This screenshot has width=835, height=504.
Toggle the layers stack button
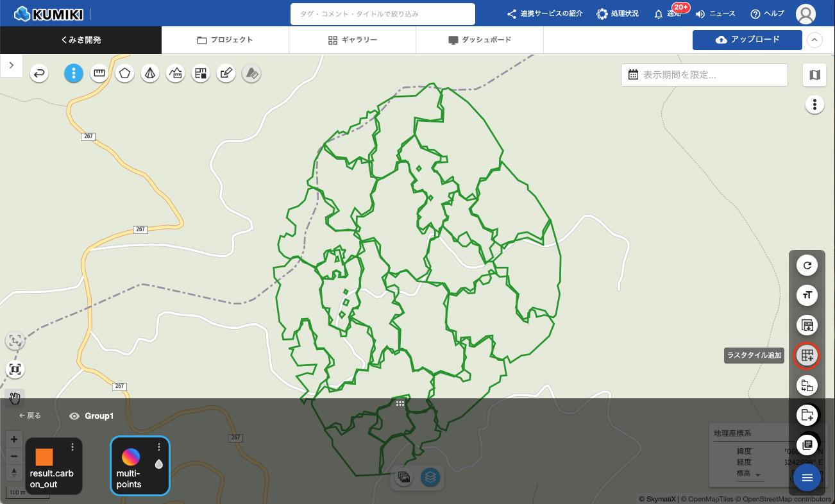tap(430, 477)
